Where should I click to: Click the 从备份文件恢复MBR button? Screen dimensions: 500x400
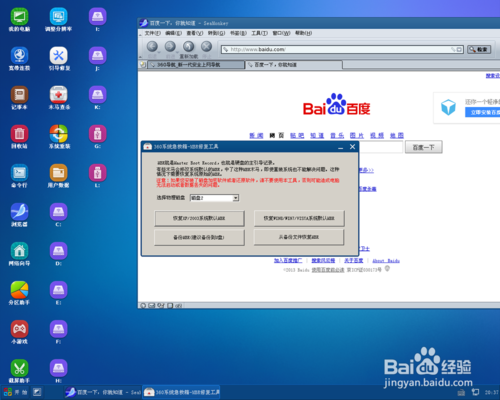tap(299, 237)
